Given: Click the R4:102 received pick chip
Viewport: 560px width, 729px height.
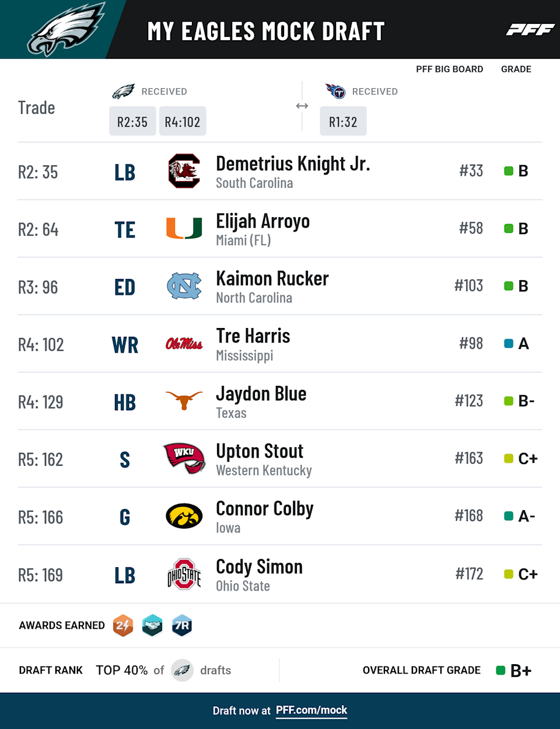Looking at the screenshot, I should coord(183,121).
